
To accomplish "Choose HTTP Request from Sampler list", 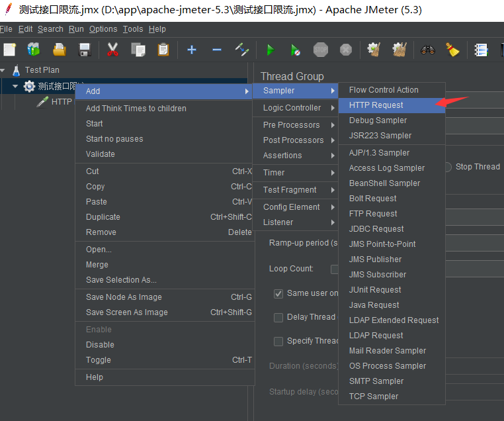I will 392,105.
